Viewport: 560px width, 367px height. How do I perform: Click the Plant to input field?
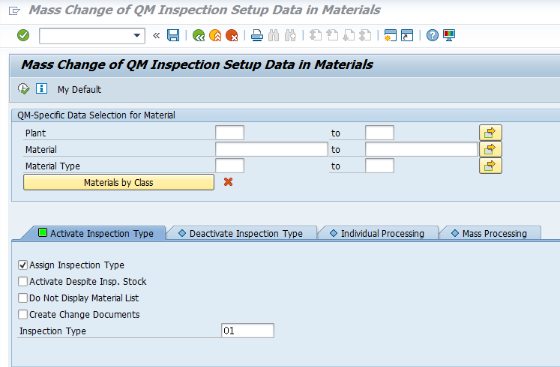[379, 133]
